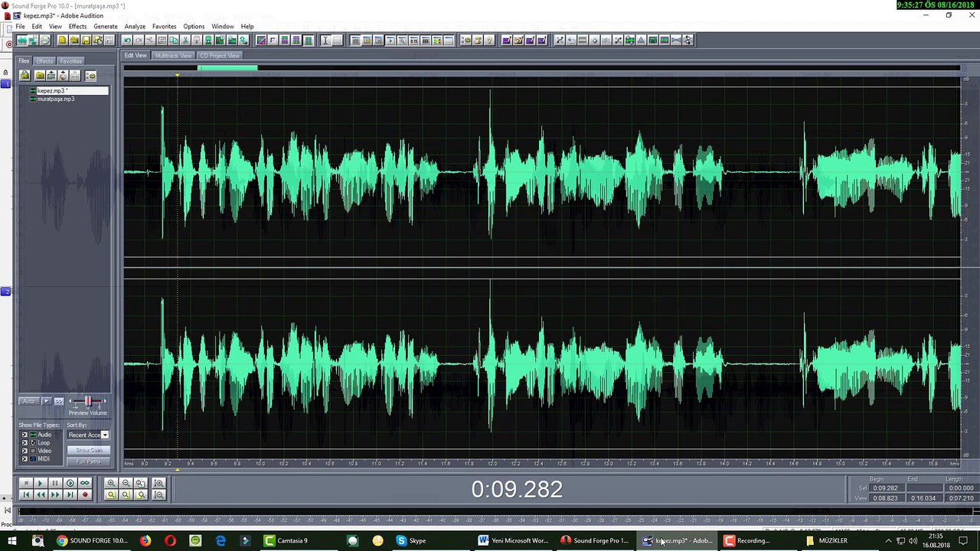Open the Edit menu
The image size is (980, 551).
click(37, 26)
